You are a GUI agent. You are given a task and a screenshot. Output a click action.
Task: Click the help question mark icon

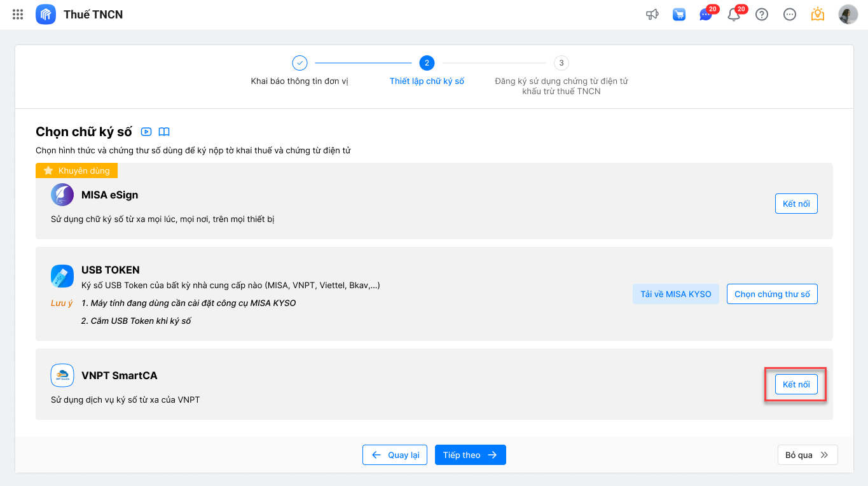click(x=762, y=14)
